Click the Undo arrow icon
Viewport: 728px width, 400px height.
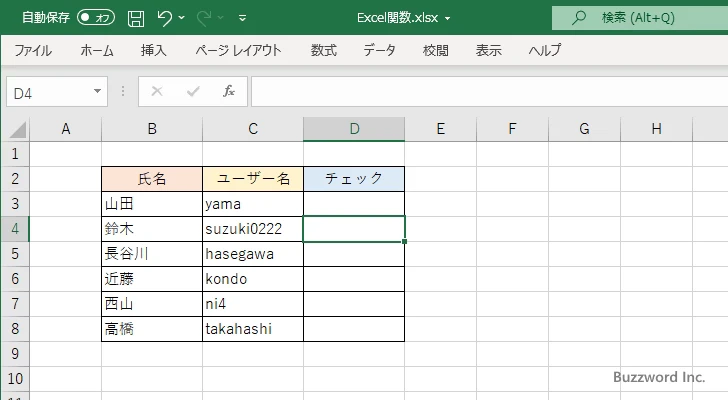click(164, 18)
